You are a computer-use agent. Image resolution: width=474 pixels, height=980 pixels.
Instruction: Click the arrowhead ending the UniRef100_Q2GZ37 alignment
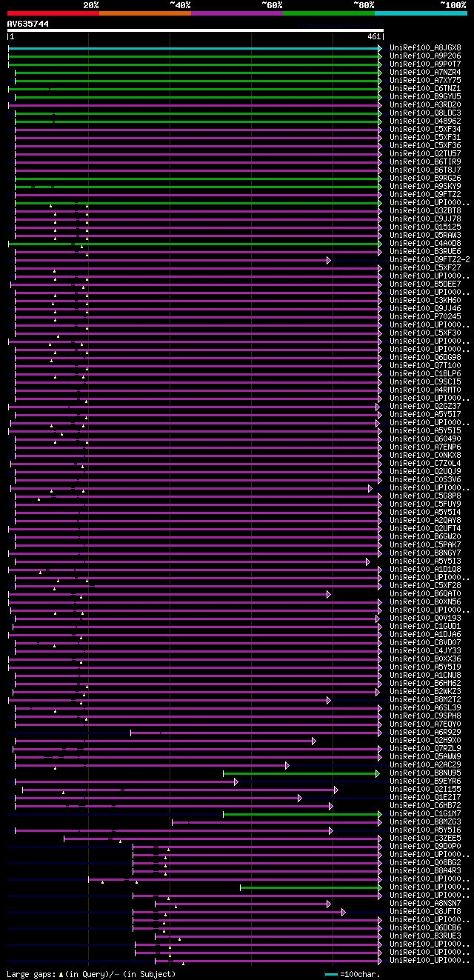[378, 406]
